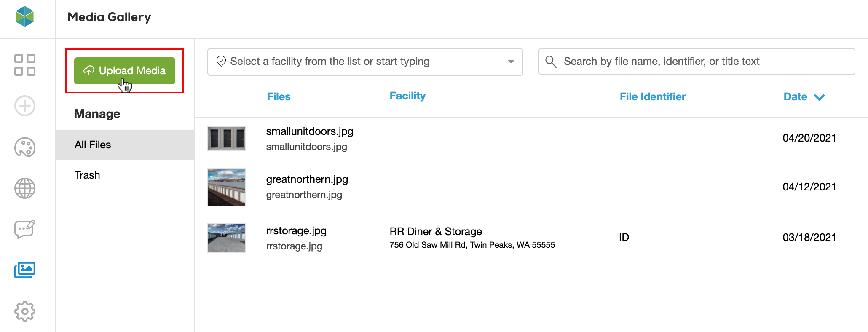
Task: Open the dashboard grid icon
Action: pos(25,65)
